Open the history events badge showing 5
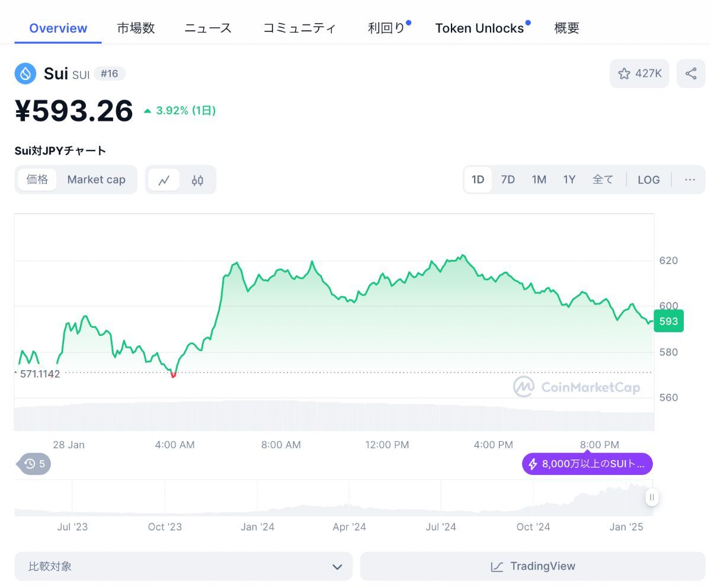This screenshot has width=711, height=588. (x=34, y=464)
